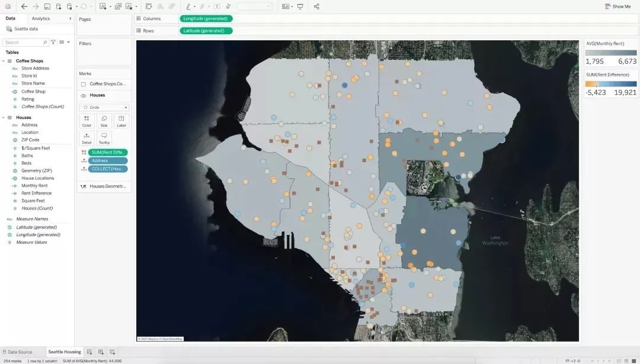Screen dimensions: 640x364
Task: Clear the sheet using the toolbar icon
Action: [x=129, y=7]
